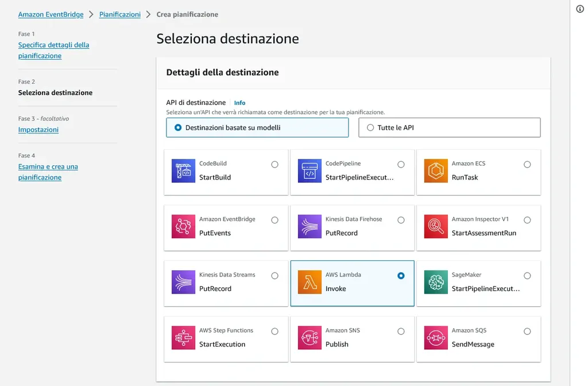
Task: Select the 'Destinazioni basate su modelli' option
Action: pos(257,128)
